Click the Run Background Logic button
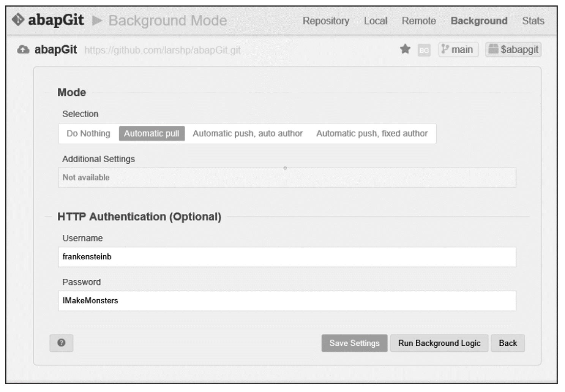 (439, 343)
